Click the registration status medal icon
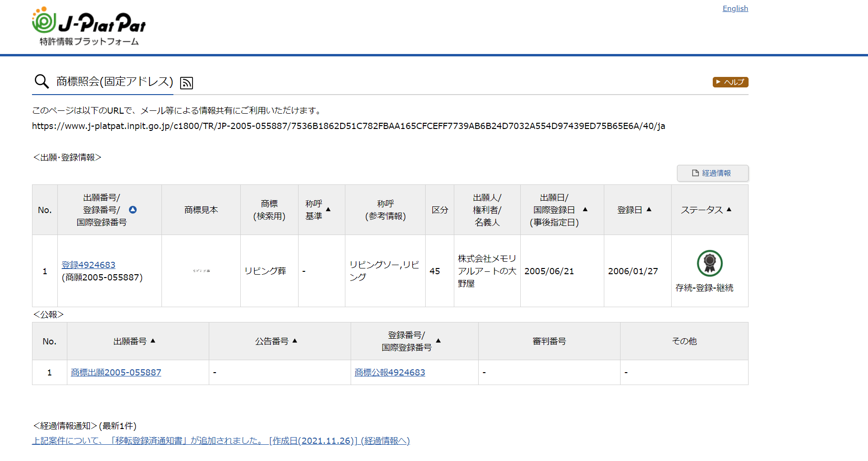Image resolution: width=868 pixels, height=461 pixels. coord(709,263)
